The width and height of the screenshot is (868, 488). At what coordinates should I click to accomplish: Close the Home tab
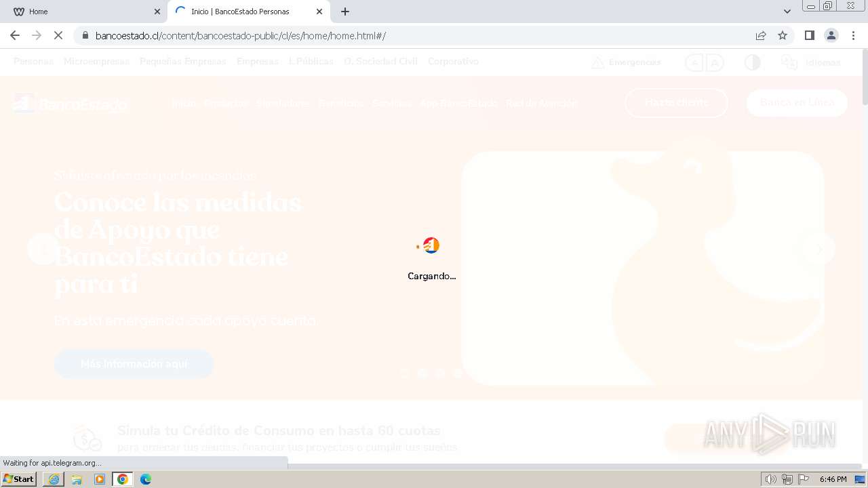[157, 12]
